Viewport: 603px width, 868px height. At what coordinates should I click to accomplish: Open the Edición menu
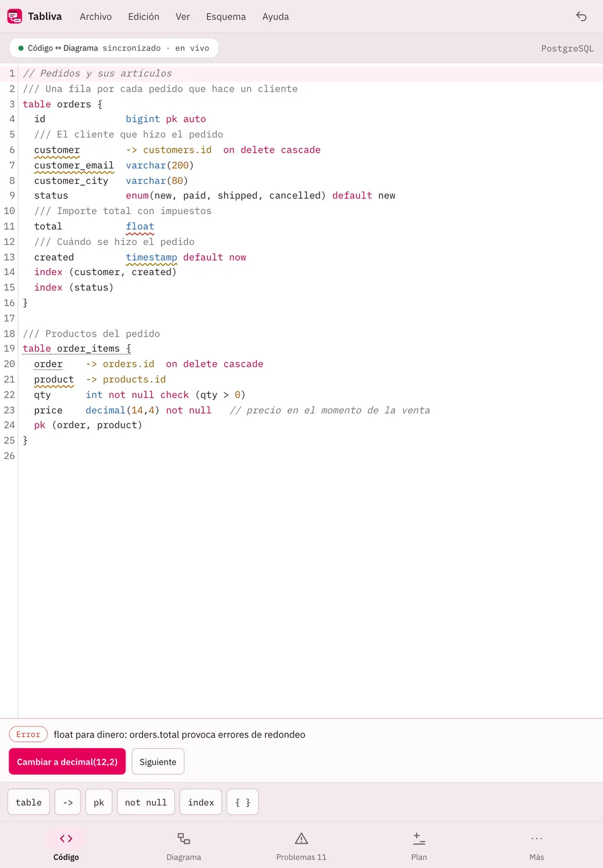(144, 17)
